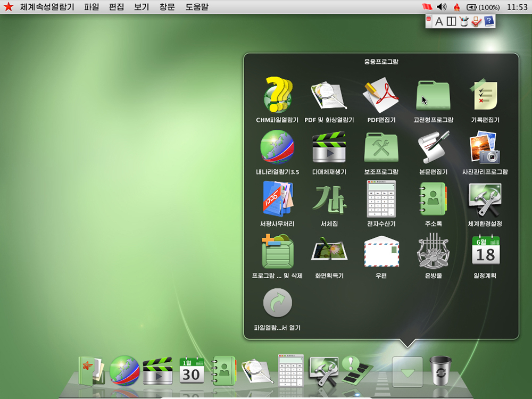Open the volume speaker control in menu bar

coord(442,7)
